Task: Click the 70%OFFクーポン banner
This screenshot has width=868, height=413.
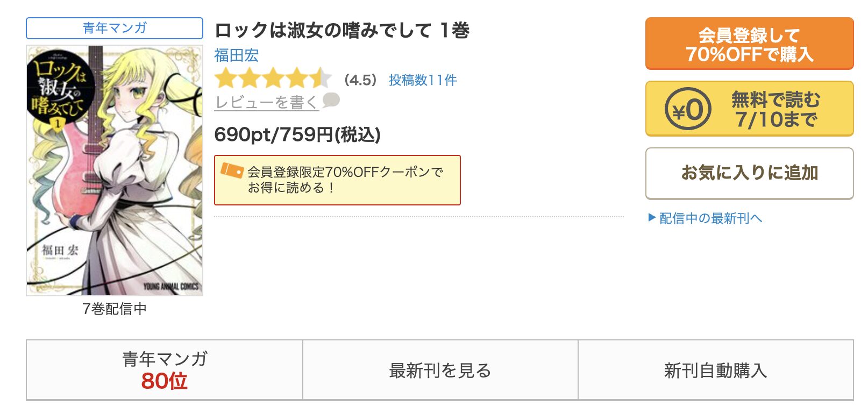Action: coord(337,180)
